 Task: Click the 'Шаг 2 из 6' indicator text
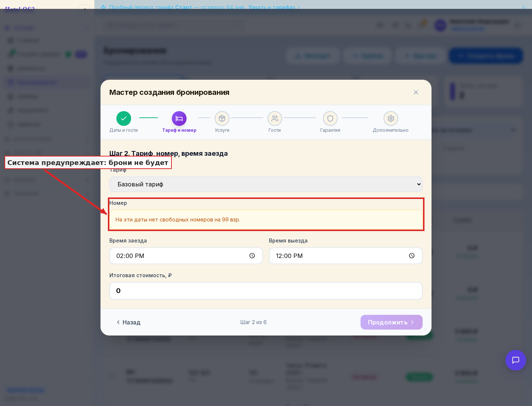[x=253, y=322]
